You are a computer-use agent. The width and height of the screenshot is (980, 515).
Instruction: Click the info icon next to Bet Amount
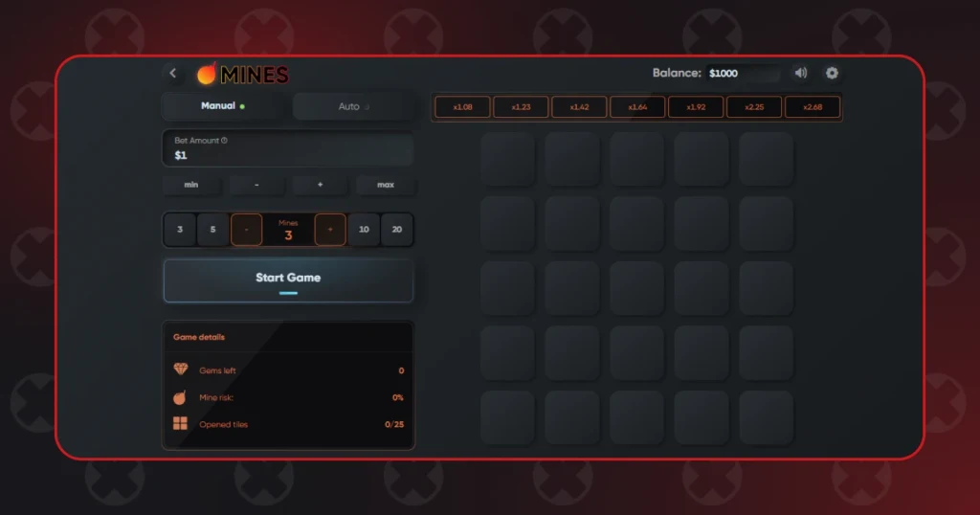click(224, 141)
